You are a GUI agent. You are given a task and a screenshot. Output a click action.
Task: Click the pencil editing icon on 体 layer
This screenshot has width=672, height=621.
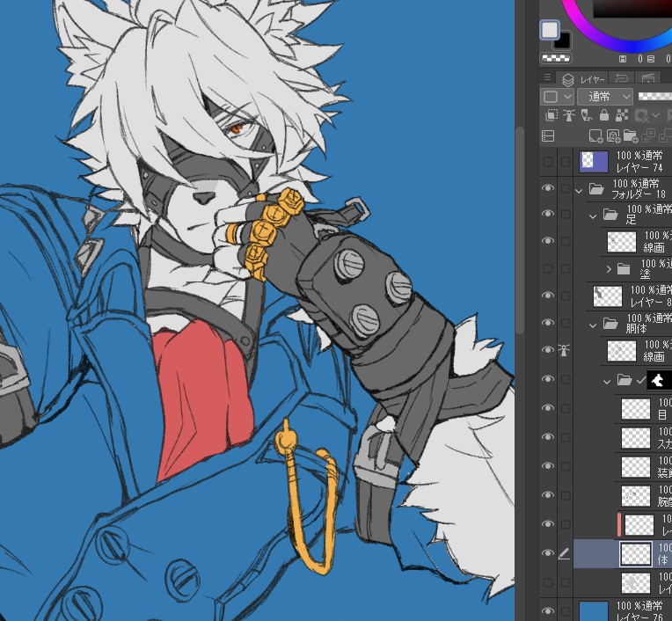click(564, 554)
